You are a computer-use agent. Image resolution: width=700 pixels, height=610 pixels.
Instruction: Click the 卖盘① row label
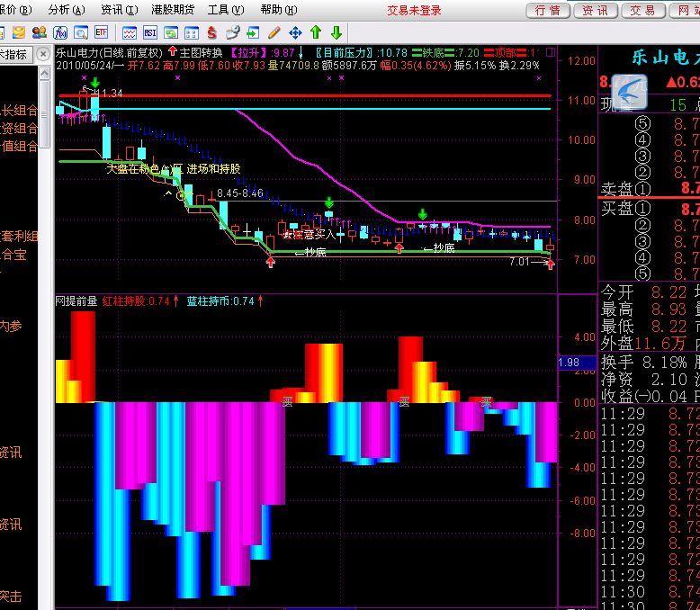[626, 189]
